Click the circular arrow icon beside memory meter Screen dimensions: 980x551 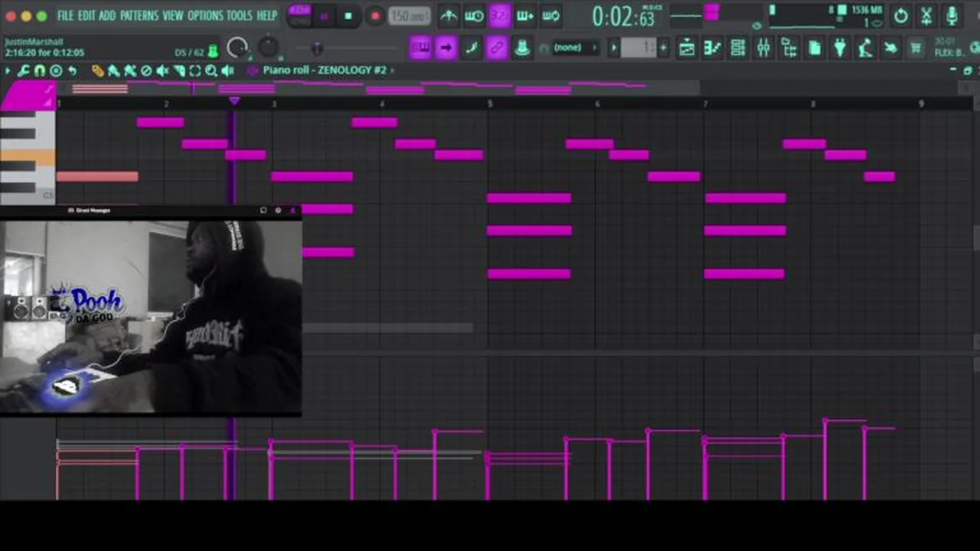click(901, 15)
